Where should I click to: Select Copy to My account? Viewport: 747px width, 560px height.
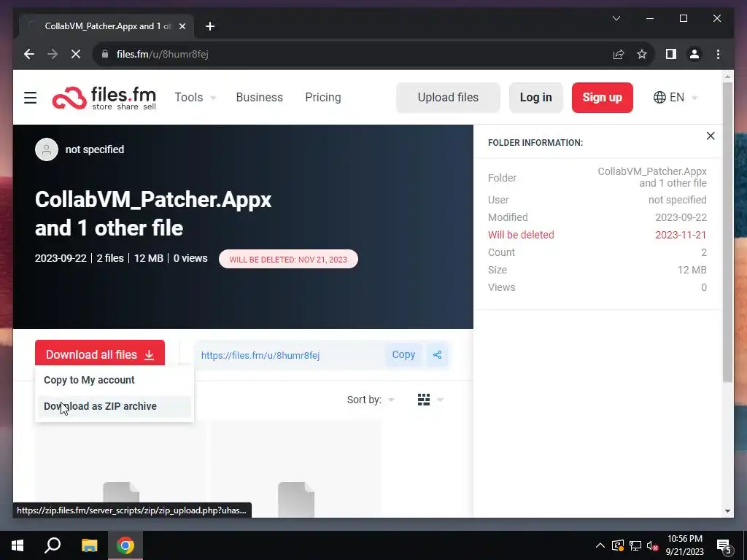(115, 380)
